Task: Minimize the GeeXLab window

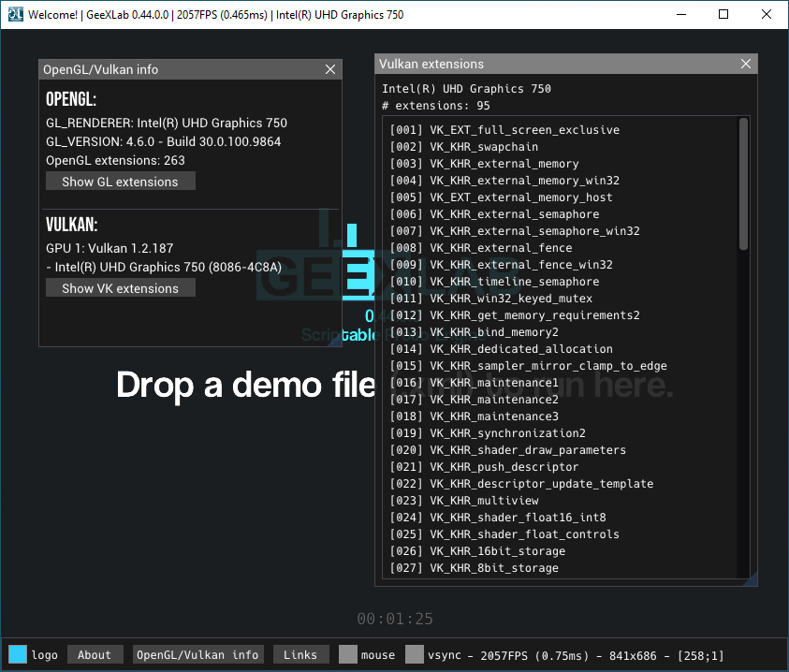Action: 681,14
